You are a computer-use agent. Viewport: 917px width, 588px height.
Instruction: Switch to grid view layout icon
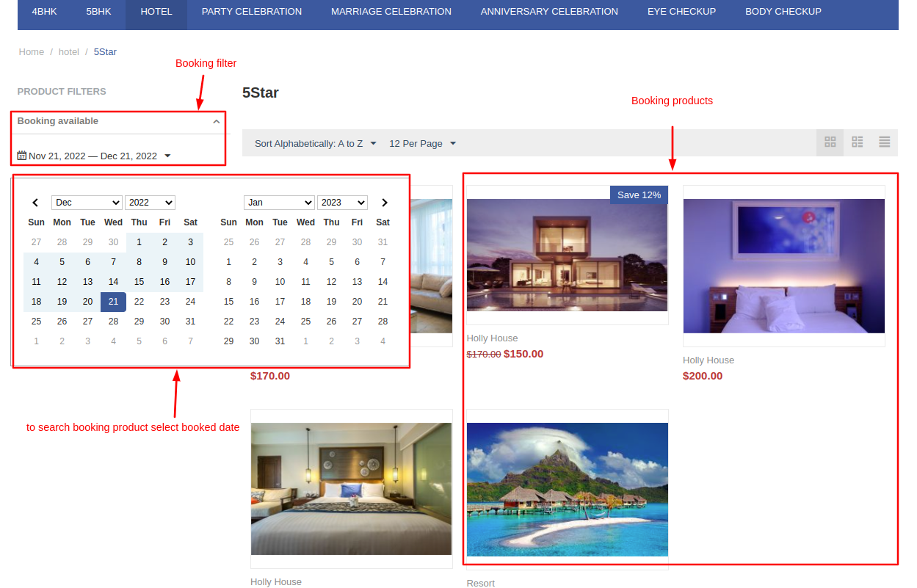point(830,142)
